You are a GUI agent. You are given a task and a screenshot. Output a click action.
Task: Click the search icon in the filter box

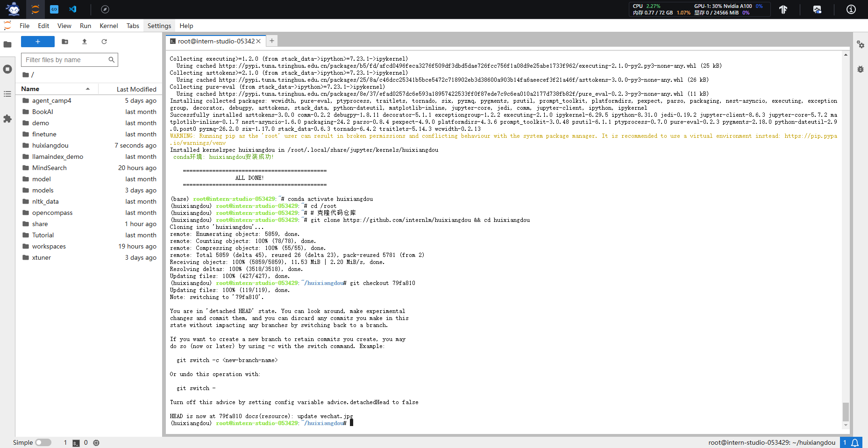pos(112,60)
